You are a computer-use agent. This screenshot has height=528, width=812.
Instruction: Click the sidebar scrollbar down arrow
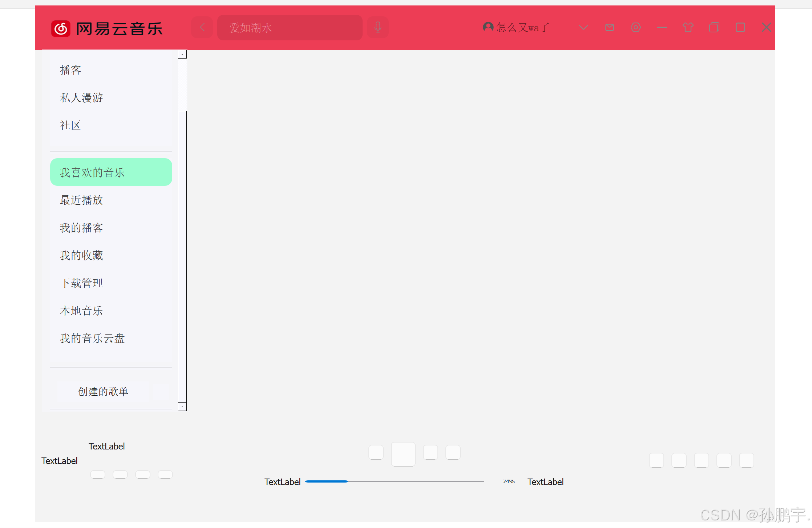coord(182,407)
